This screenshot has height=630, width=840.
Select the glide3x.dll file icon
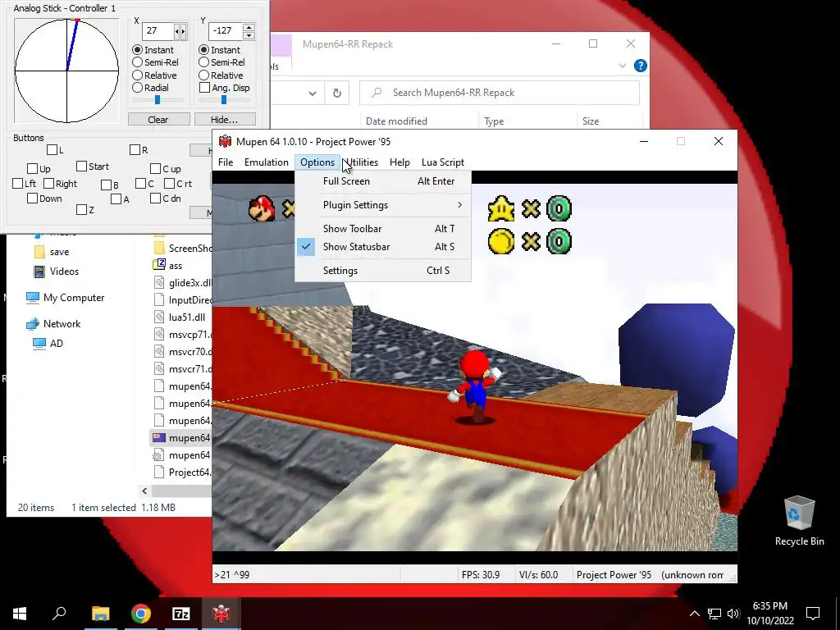pos(159,282)
